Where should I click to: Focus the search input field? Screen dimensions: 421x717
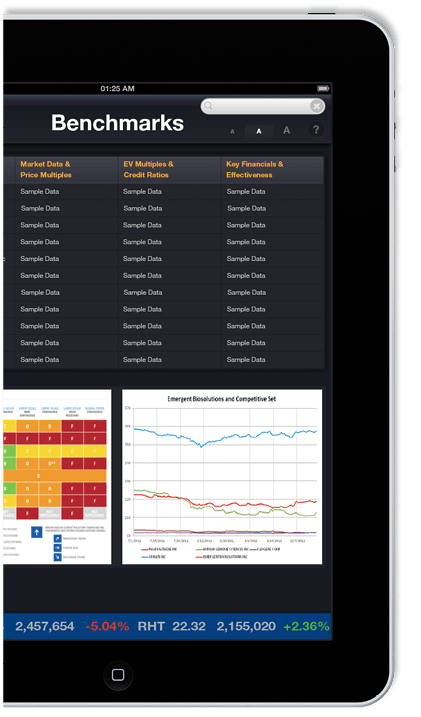pyautogui.click(x=263, y=106)
